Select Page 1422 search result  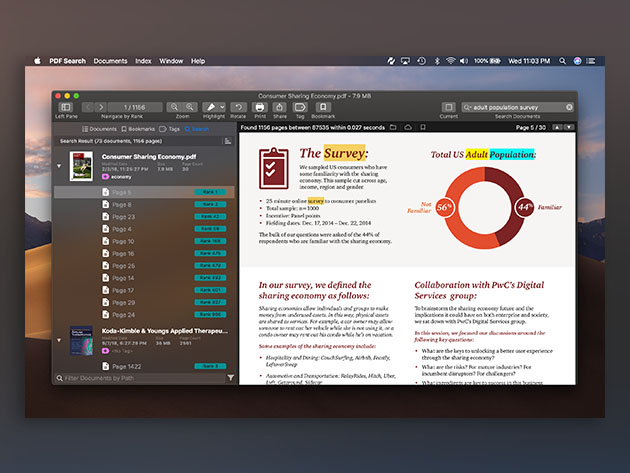(144, 367)
